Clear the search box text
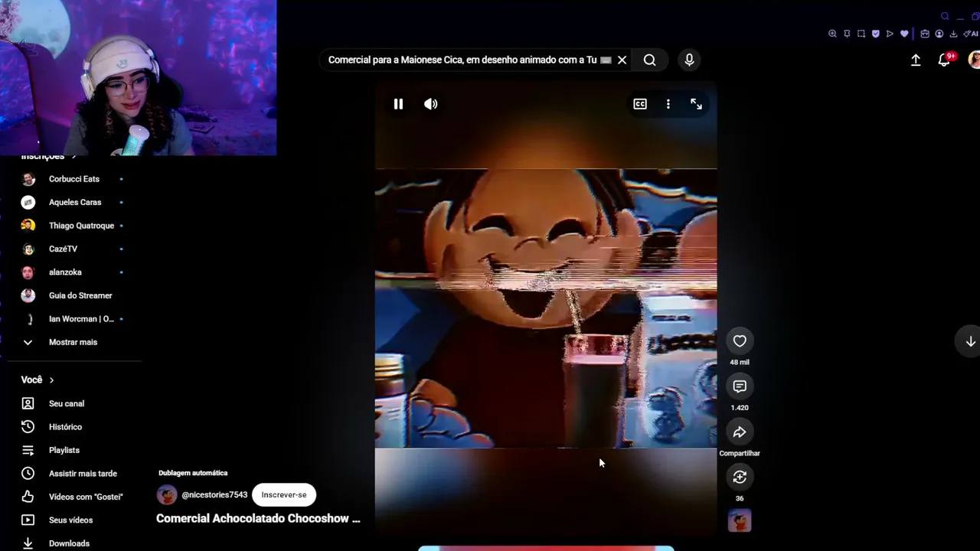 (x=622, y=60)
